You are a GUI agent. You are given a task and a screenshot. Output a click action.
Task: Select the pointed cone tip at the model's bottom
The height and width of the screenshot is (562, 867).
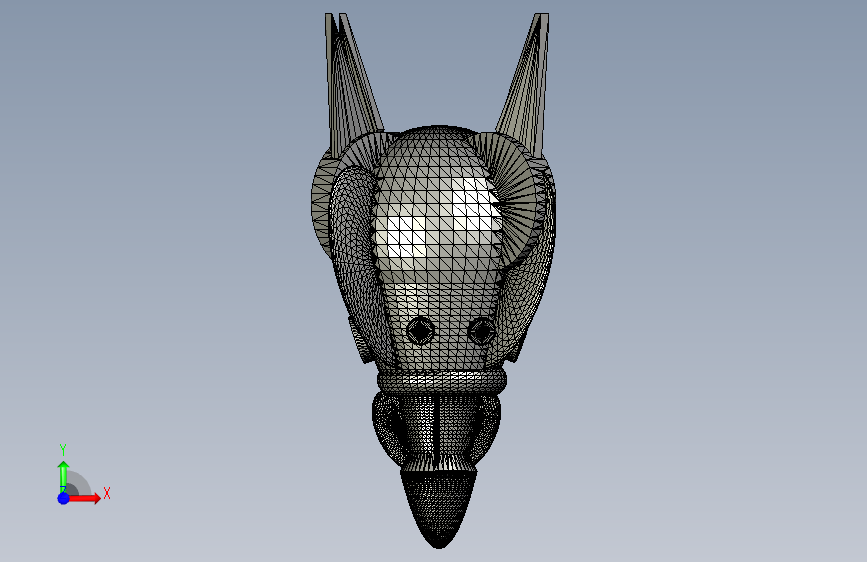tap(438, 508)
